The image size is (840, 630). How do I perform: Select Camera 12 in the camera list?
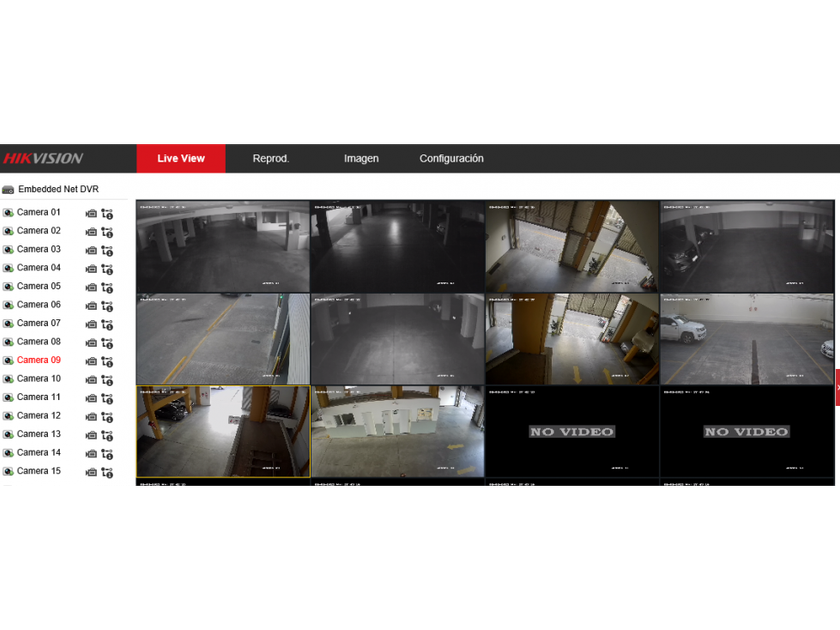point(39,416)
